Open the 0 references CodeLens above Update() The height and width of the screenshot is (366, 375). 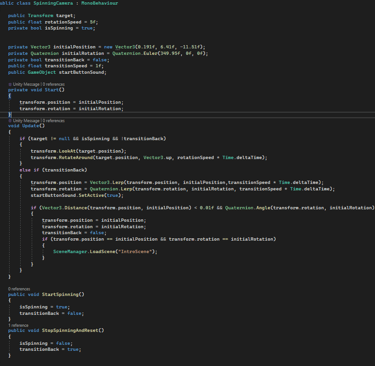54,121
